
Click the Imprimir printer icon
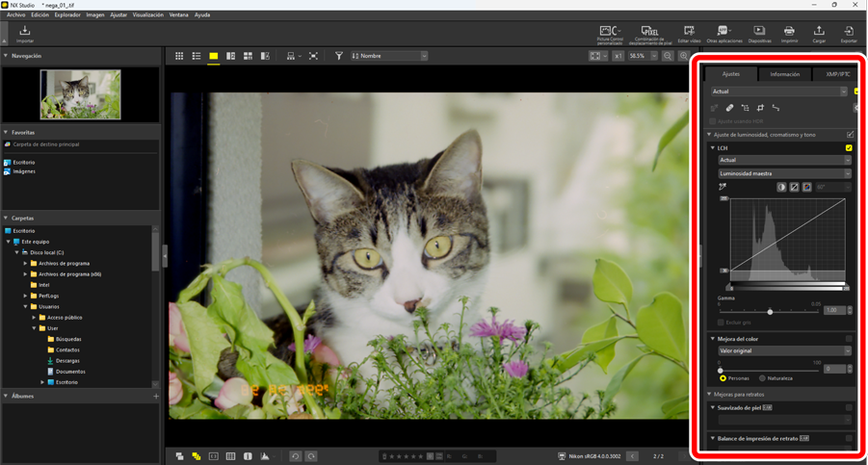point(789,32)
